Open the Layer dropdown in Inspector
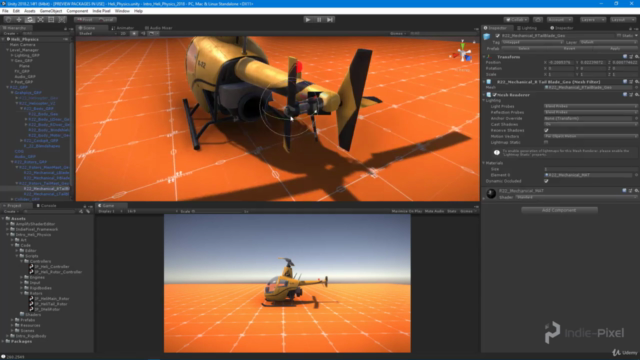Screen dimensions: 640x360 [x=608, y=42]
